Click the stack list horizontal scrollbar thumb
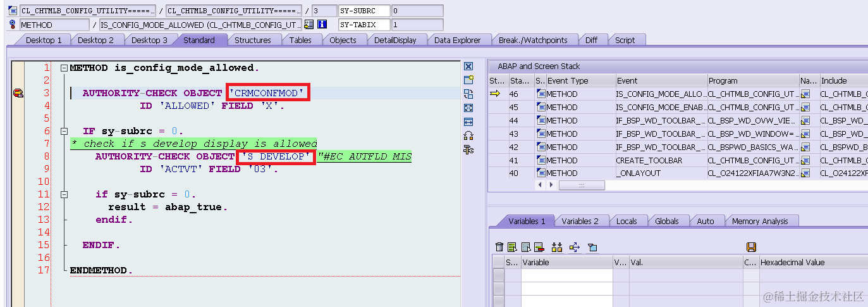 point(582,185)
